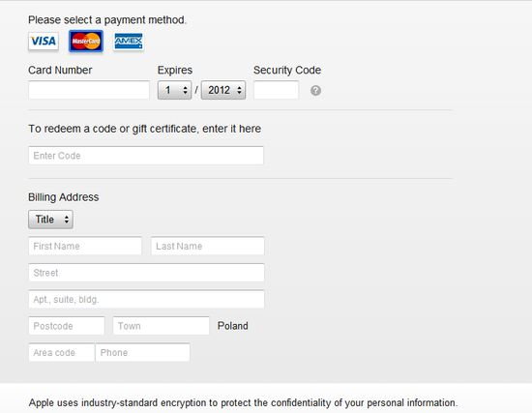Expand the Title dropdown

50,220
